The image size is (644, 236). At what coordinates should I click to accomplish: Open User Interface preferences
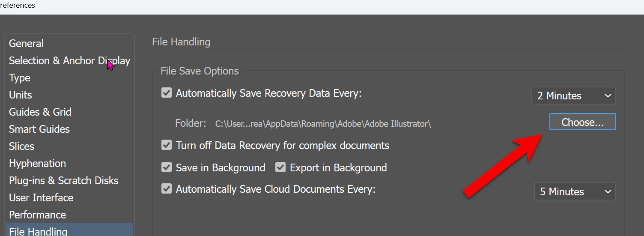pos(41,198)
